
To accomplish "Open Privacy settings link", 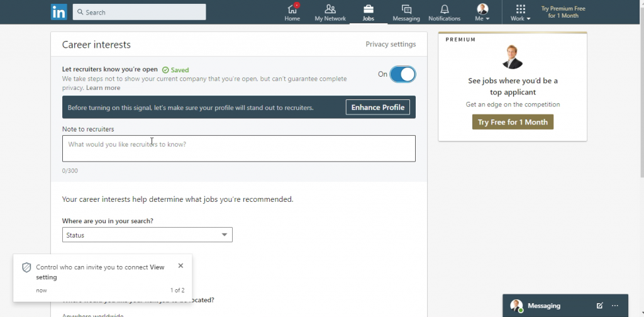I will (x=391, y=44).
